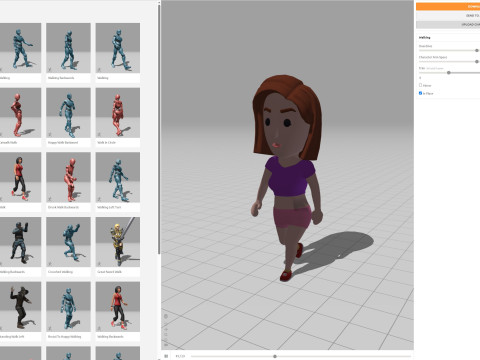Select the Walking Left Turn animation thumbnail
The width and height of the screenshot is (480, 360).
(118, 177)
